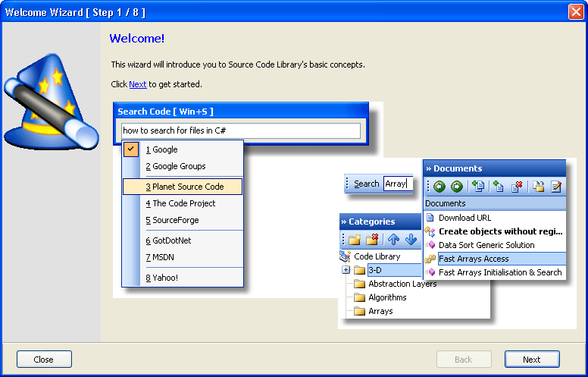
Task: Click the Documents column header
Action: 495,203
